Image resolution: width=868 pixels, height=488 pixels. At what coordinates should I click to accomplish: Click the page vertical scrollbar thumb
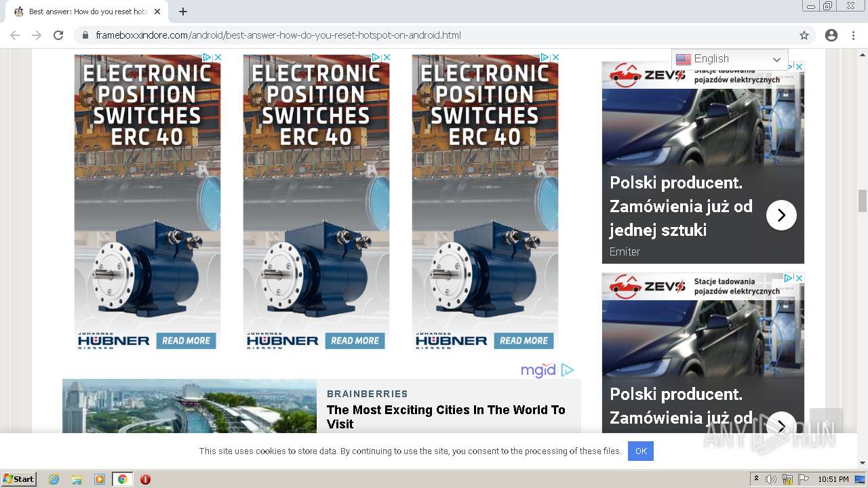tap(862, 201)
